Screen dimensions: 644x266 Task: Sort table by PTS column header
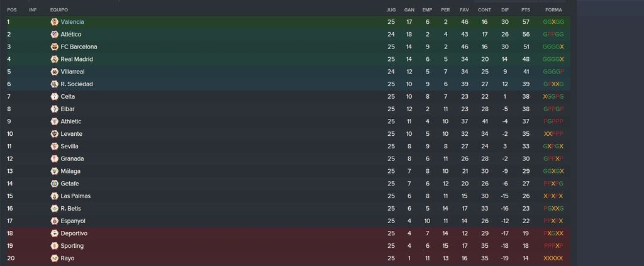(525, 10)
